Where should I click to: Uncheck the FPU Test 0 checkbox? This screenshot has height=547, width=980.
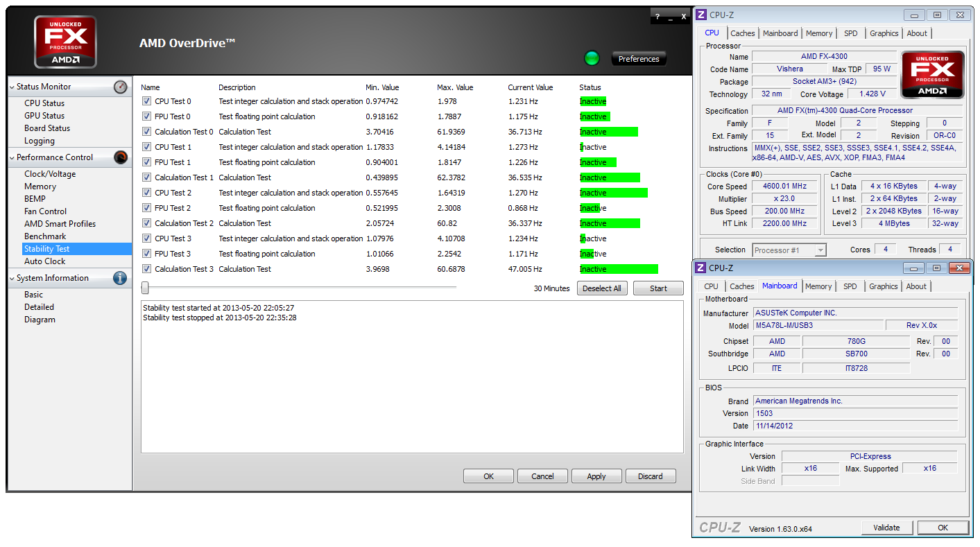point(146,116)
